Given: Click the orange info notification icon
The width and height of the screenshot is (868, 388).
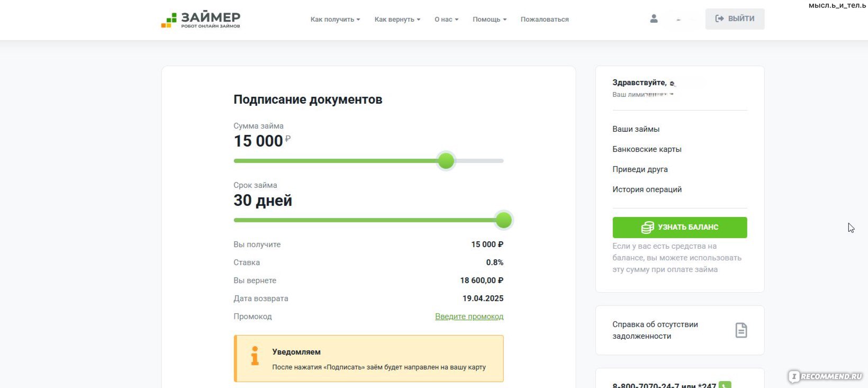Looking at the screenshot, I should pos(255,356).
